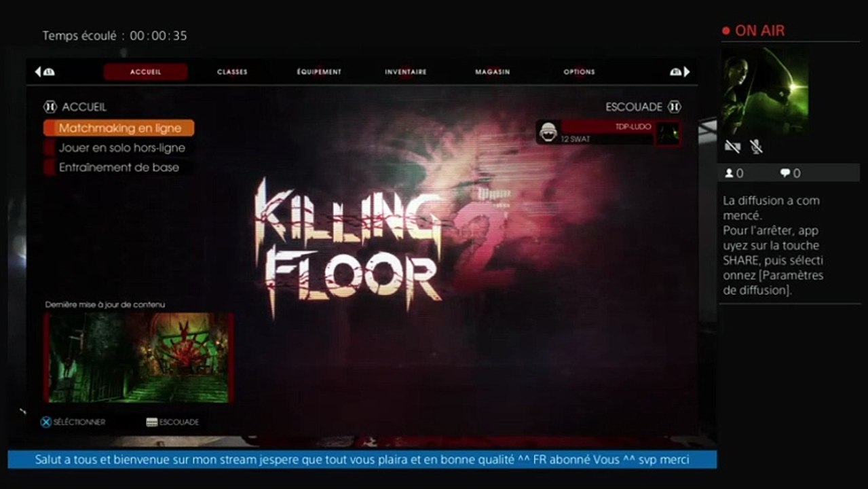Viewport: 868px width, 489px height.
Task: Open the MAGASIN tab
Action: (x=493, y=72)
